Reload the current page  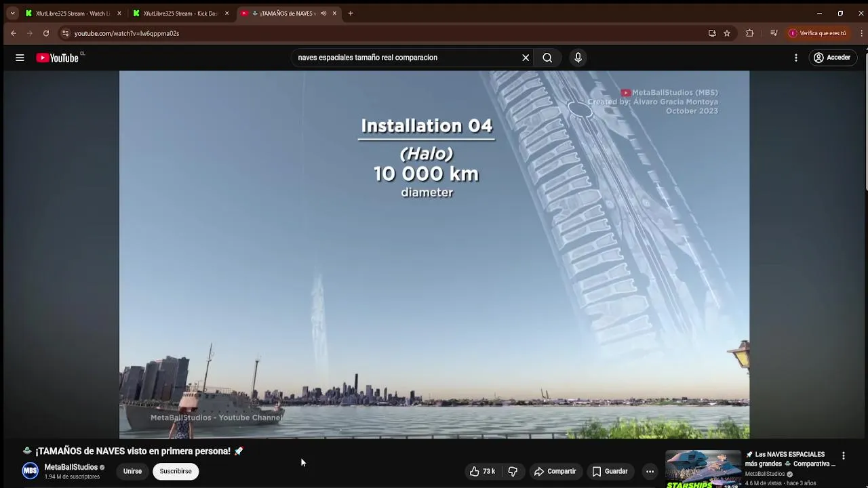point(46,33)
